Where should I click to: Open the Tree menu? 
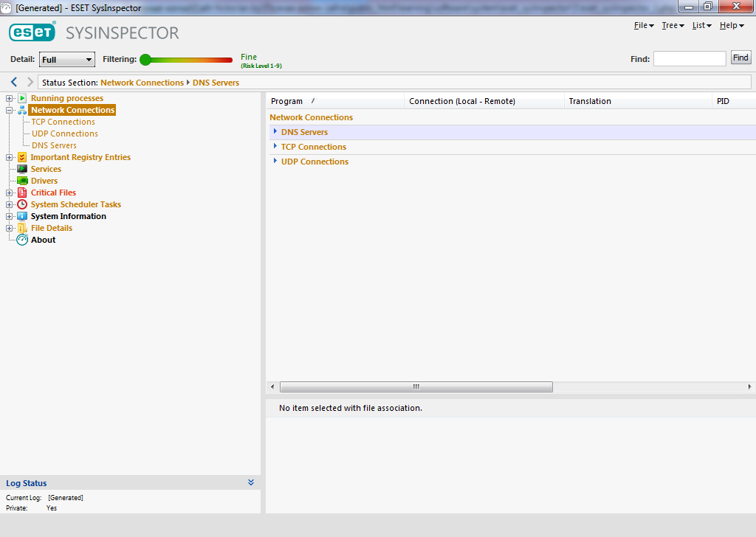(x=673, y=26)
